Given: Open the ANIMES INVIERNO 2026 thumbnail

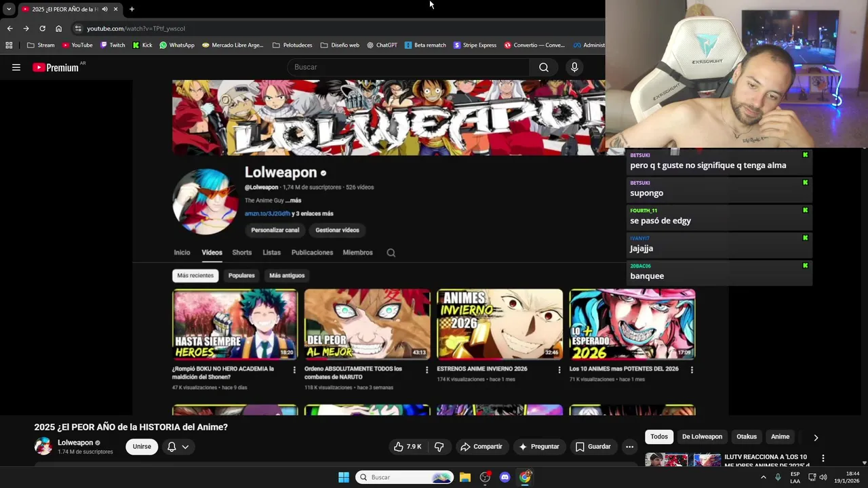Looking at the screenshot, I should click(x=500, y=324).
